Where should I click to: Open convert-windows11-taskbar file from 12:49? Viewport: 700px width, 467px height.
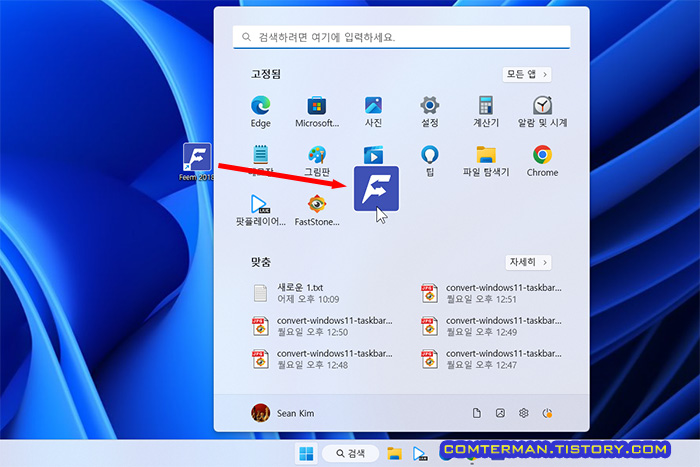click(x=491, y=326)
